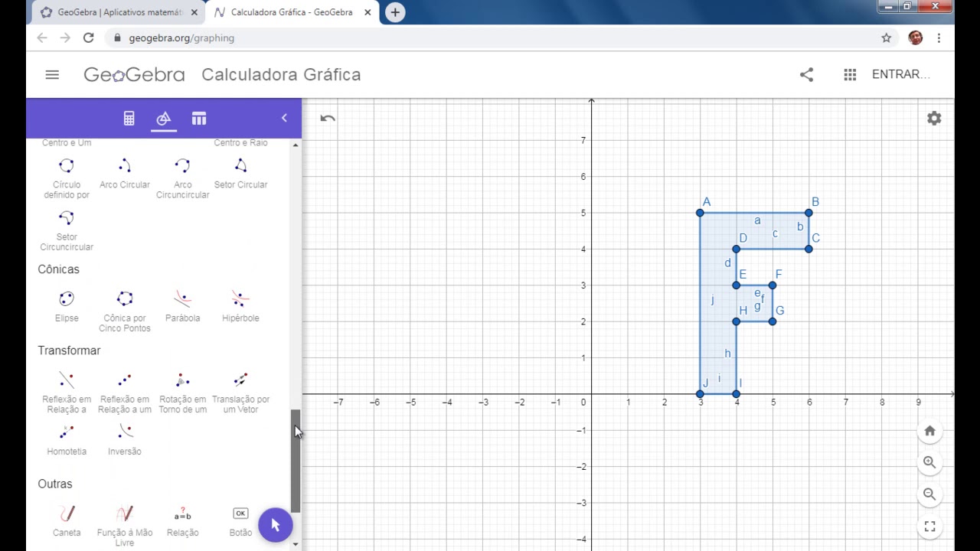Click the tools panel scrollbar thumb
This screenshot has width=980, height=551.
click(296, 461)
